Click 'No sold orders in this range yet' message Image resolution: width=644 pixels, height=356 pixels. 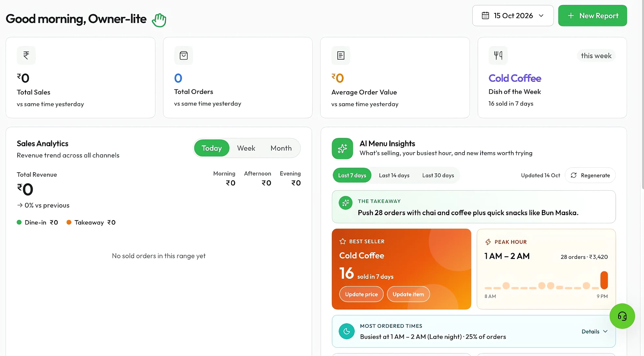click(x=159, y=256)
